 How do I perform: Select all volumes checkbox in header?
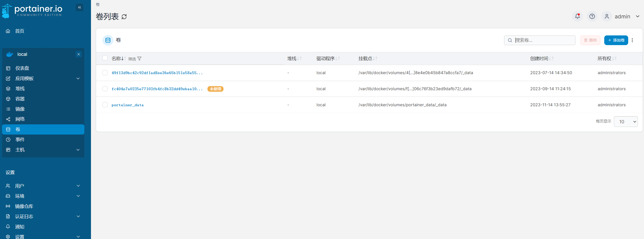click(x=105, y=58)
